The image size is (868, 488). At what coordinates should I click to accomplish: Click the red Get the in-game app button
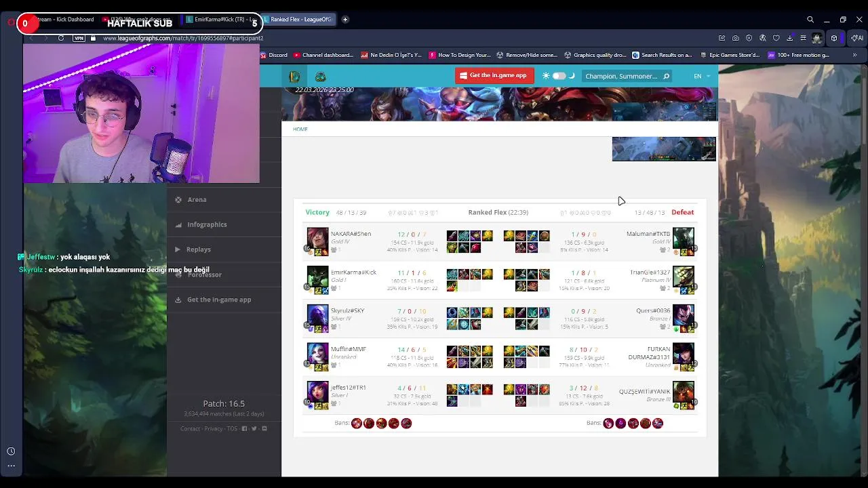pyautogui.click(x=494, y=76)
